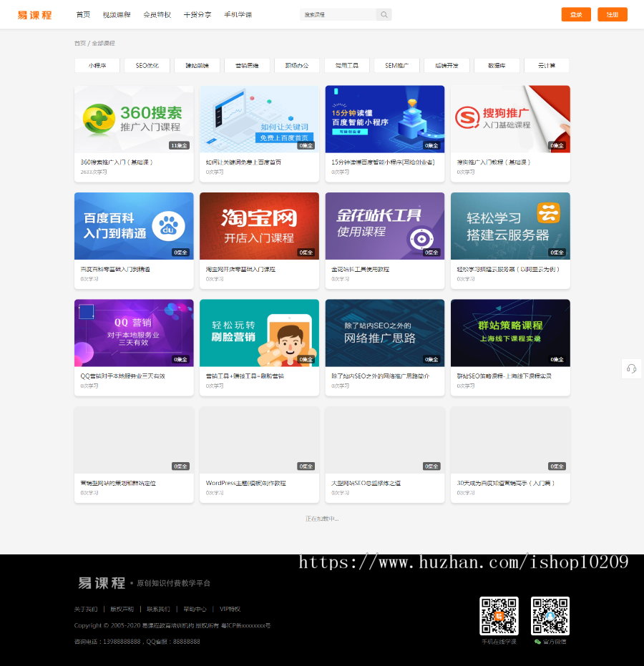The width and height of the screenshot is (644, 666).
Task: Click the 易课程 footer logo
Action: pyautogui.click(x=102, y=583)
